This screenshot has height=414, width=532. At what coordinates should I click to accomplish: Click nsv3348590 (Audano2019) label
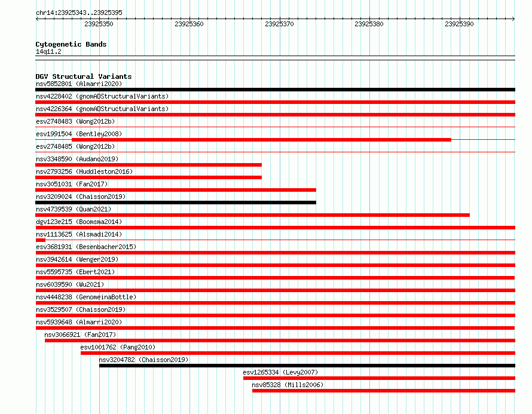click(x=77, y=159)
